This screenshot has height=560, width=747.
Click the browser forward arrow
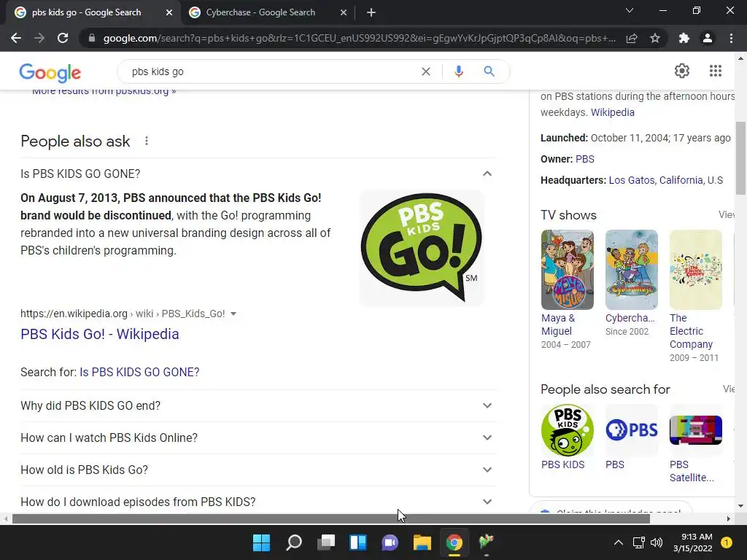click(x=39, y=38)
